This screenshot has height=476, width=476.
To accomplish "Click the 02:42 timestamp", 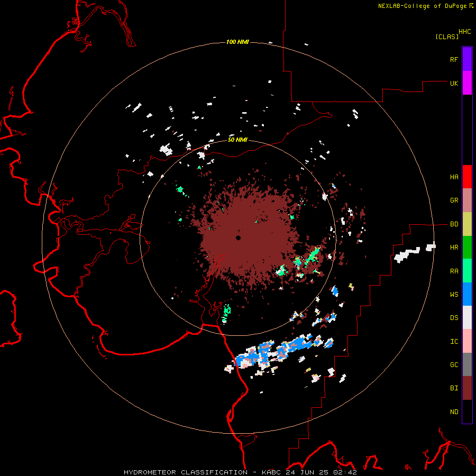I will click(344, 472).
